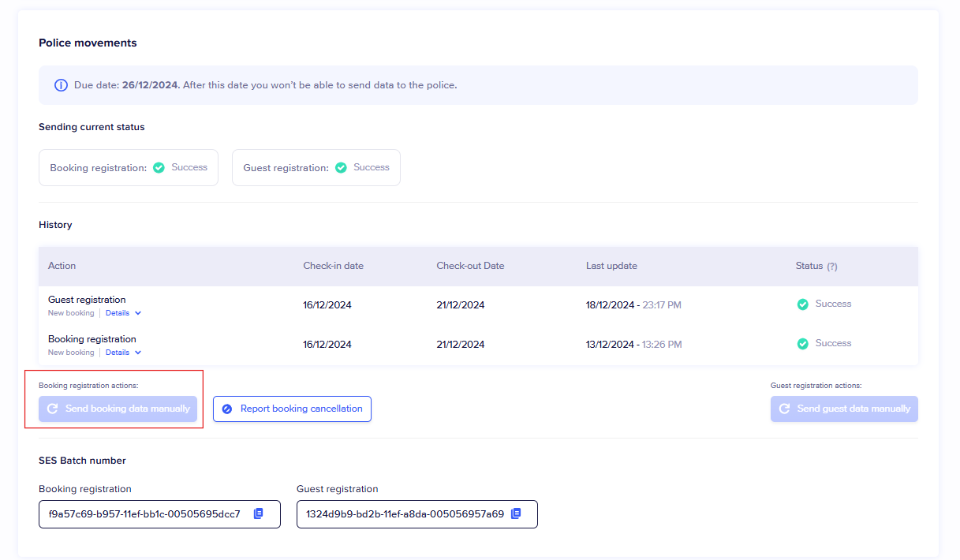The width and height of the screenshot is (960, 560).
Task: Expand Details under Booking registration history entry
Action: point(123,353)
